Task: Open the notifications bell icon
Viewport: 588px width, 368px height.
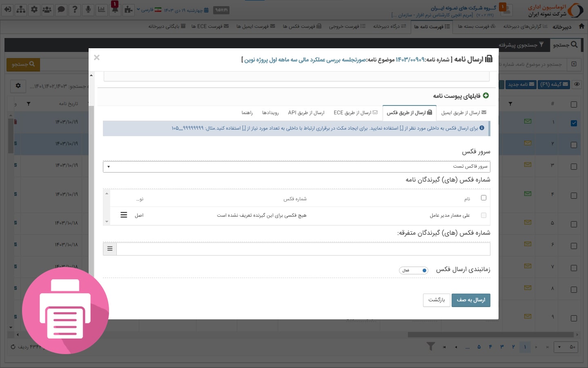Action: point(115,9)
